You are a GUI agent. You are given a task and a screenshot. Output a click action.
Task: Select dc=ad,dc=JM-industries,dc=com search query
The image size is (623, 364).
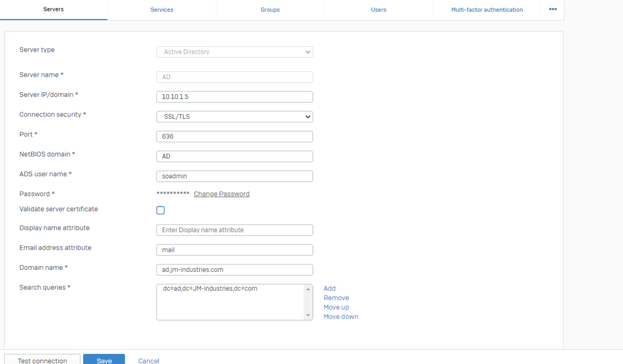210,288
